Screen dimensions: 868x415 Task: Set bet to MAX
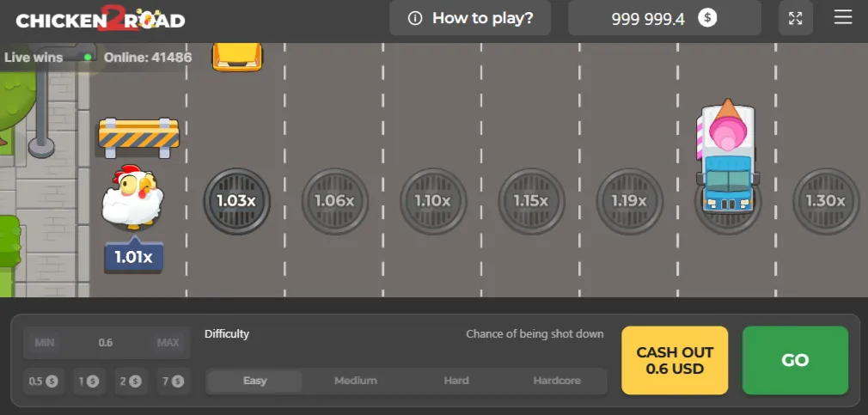click(168, 343)
